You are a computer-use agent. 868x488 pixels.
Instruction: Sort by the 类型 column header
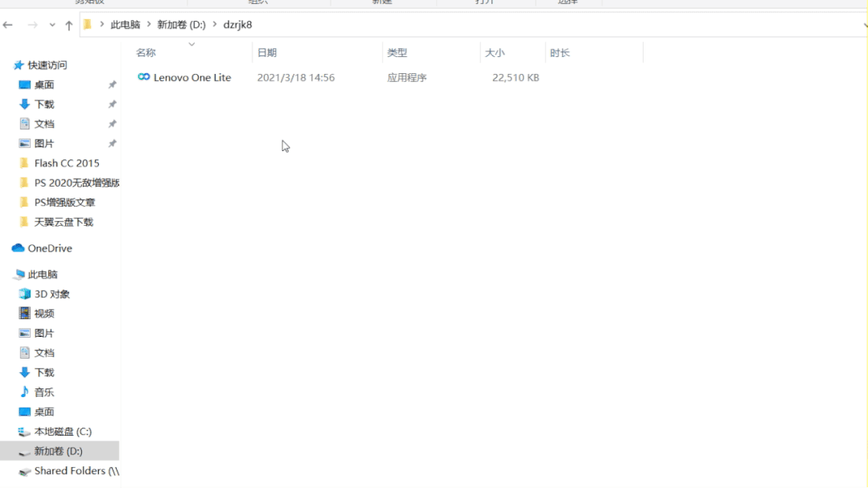click(397, 52)
